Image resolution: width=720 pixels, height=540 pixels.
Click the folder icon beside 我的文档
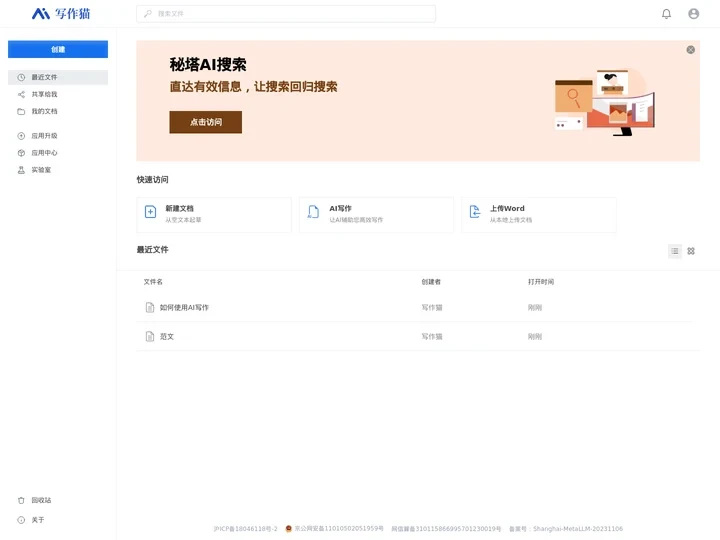pyautogui.click(x=21, y=111)
